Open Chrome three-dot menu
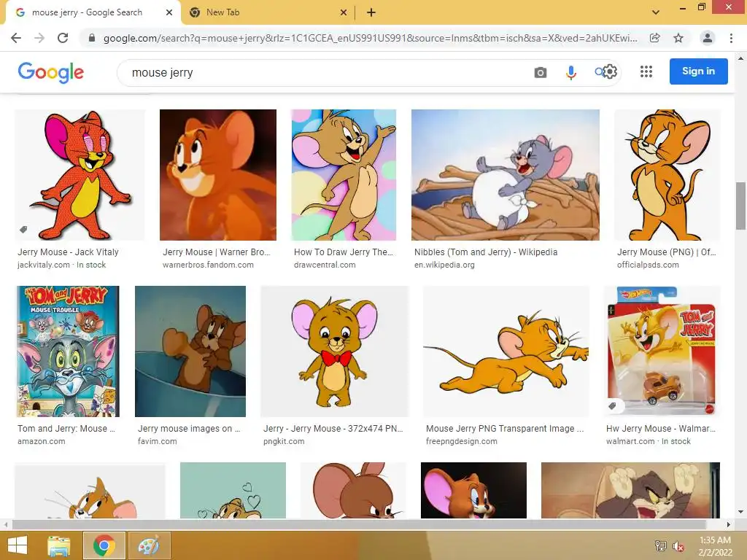The height and width of the screenshot is (560, 747). (731, 38)
